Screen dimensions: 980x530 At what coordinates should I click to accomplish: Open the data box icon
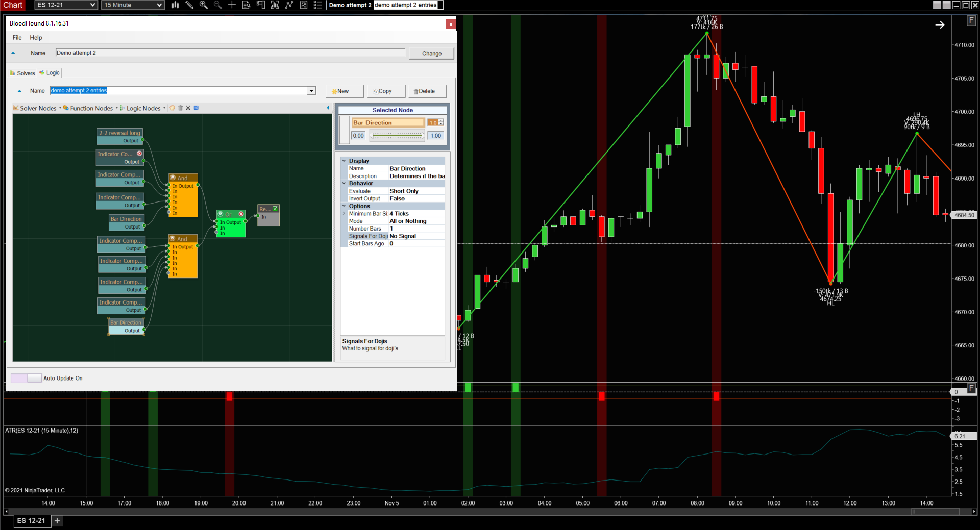[x=246, y=5]
